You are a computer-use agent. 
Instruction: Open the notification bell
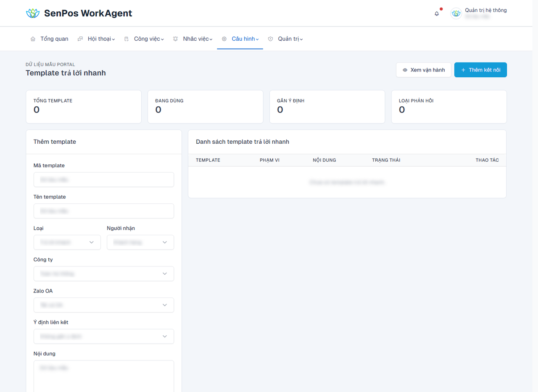(437, 13)
